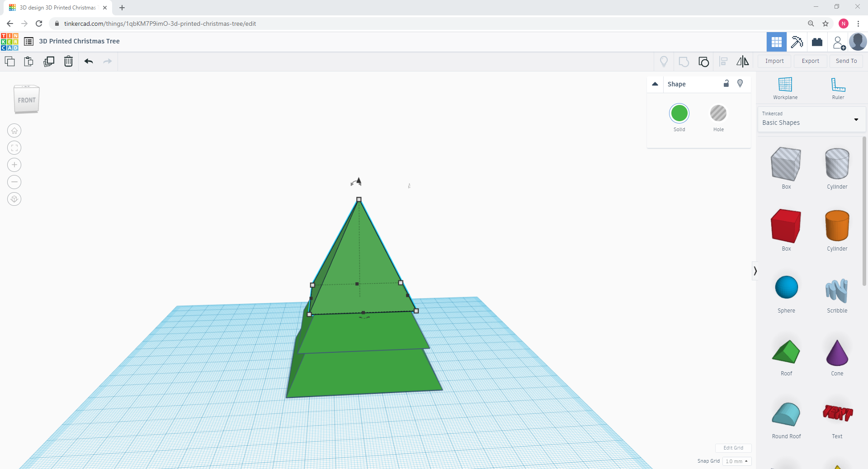The height and width of the screenshot is (469, 868).
Task: Click the FRONT view cube
Action: [27, 99]
